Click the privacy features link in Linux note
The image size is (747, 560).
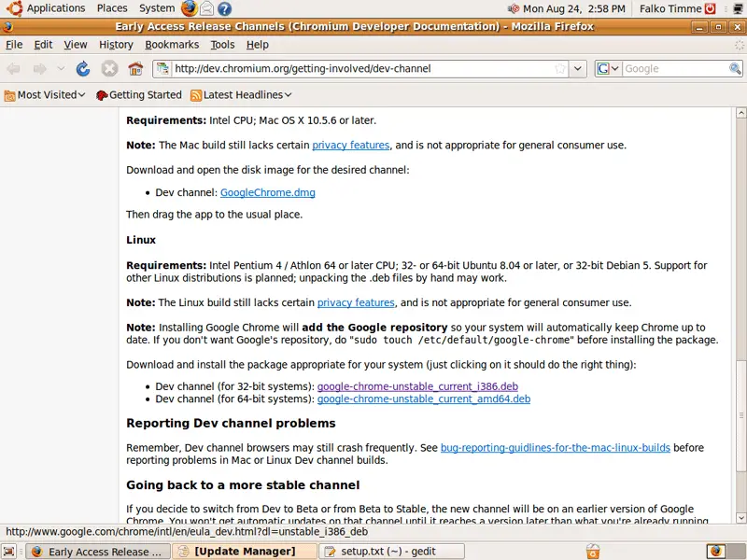click(x=356, y=302)
